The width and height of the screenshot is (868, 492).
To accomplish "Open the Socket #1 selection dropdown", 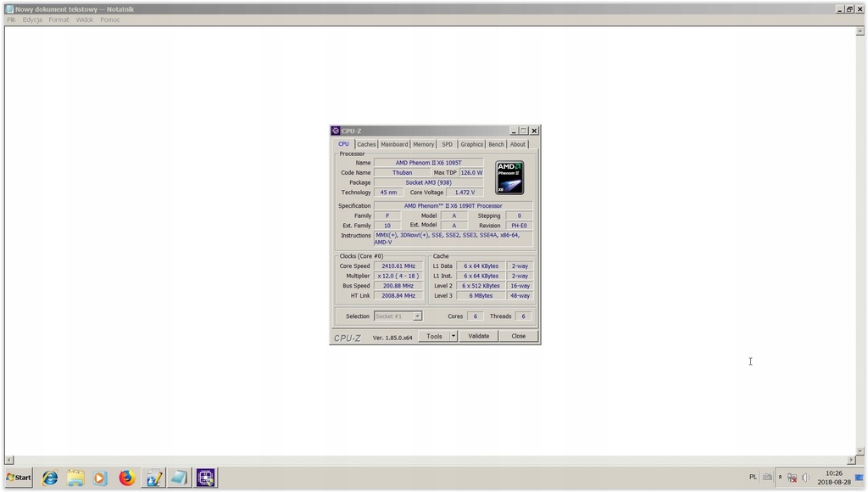I will click(x=398, y=316).
